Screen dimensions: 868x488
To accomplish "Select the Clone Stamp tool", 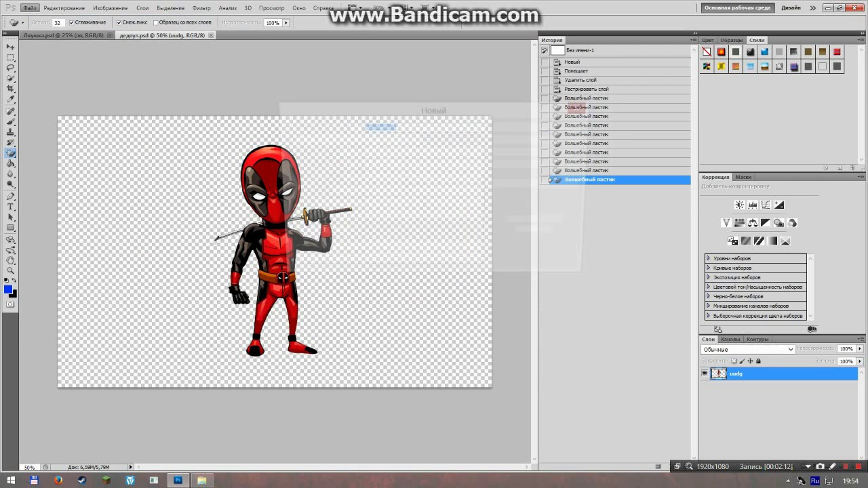I will coord(11,131).
